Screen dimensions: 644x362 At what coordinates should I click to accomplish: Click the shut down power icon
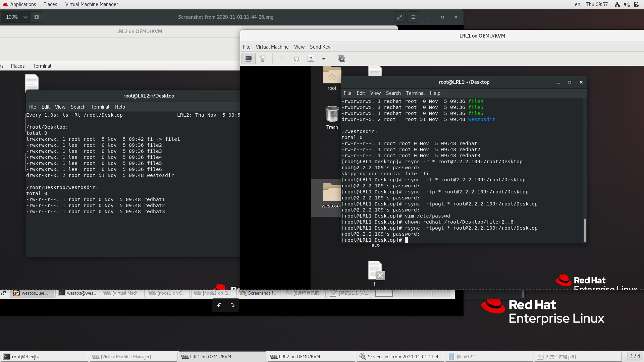pos(311,59)
